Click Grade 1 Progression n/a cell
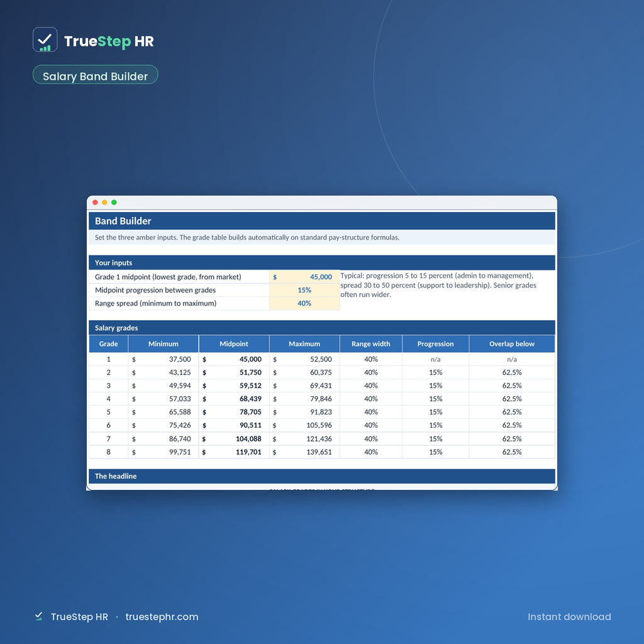Image resolution: width=644 pixels, height=644 pixels. tap(435, 359)
